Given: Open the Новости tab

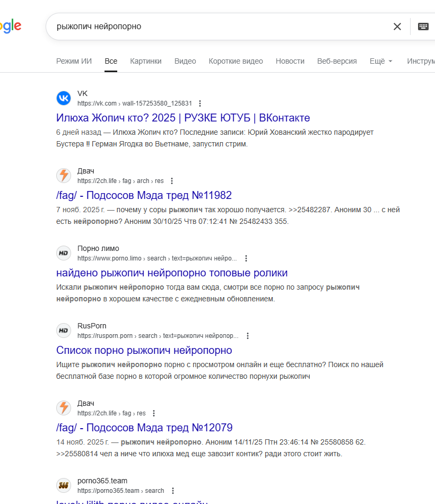Looking at the screenshot, I should point(290,61).
